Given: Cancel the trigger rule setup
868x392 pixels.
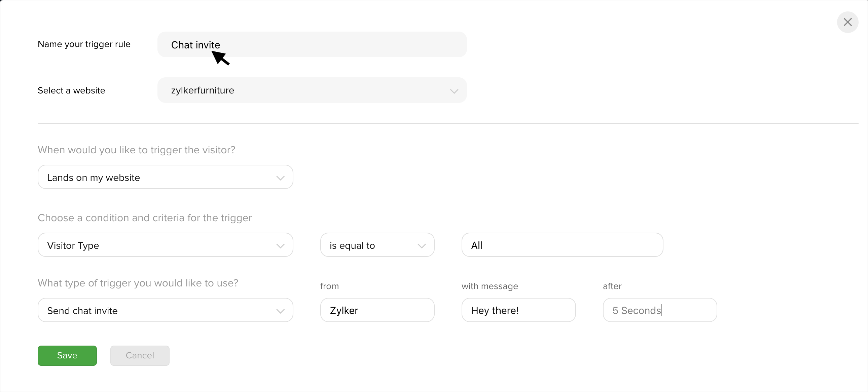Looking at the screenshot, I should 140,355.
